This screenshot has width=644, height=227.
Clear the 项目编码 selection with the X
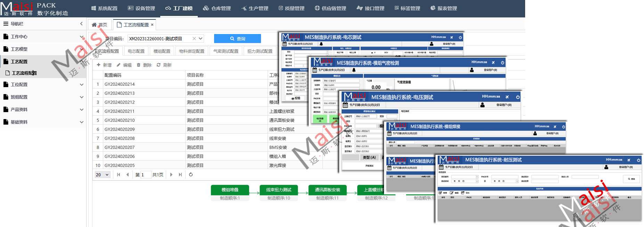pyautogui.click(x=194, y=39)
